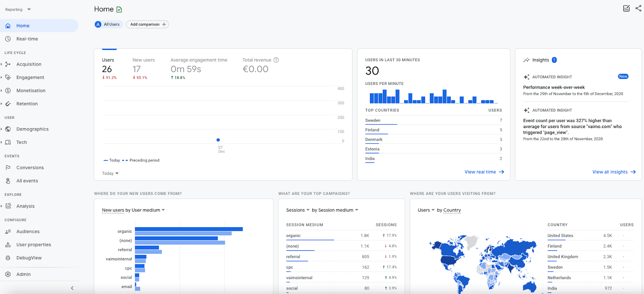Click the DebugView icon in sidebar
This screenshot has height=294, width=644.
point(8,258)
